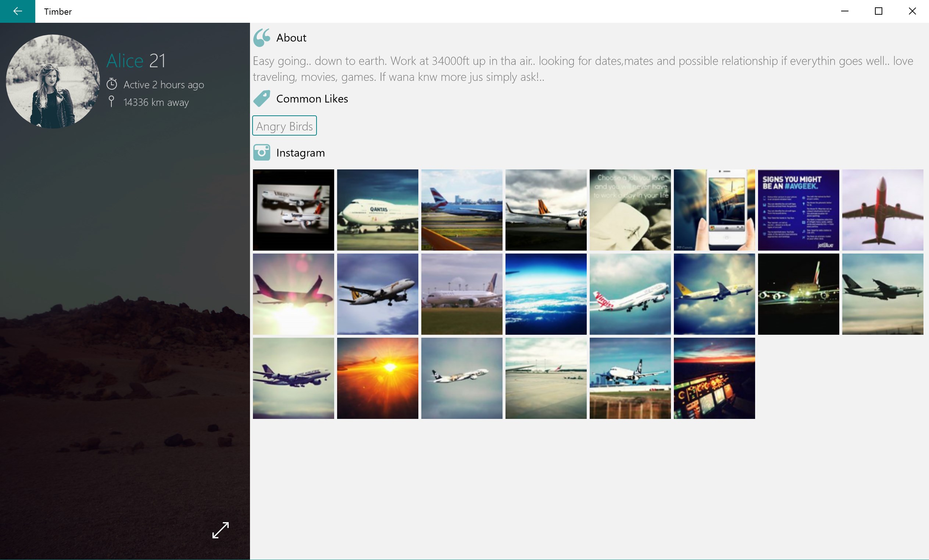Open the phone held in hand photo
The width and height of the screenshot is (929, 560).
(714, 210)
